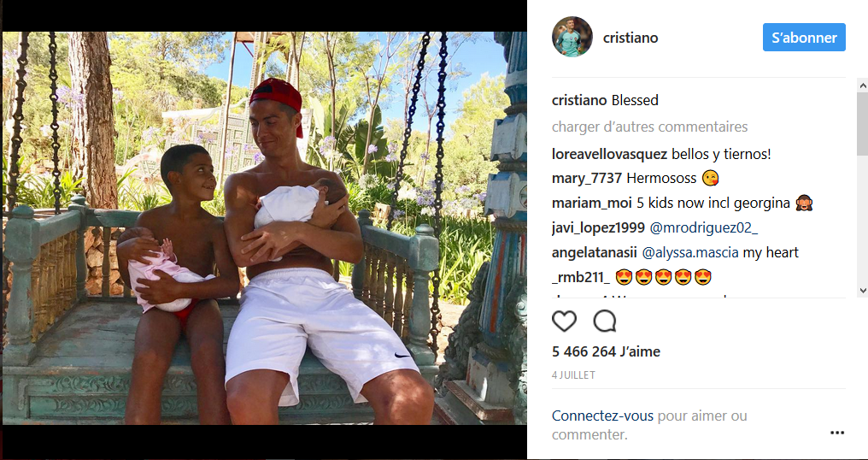Open loreavellovasquez commenter profile

[x=609, y=155]
